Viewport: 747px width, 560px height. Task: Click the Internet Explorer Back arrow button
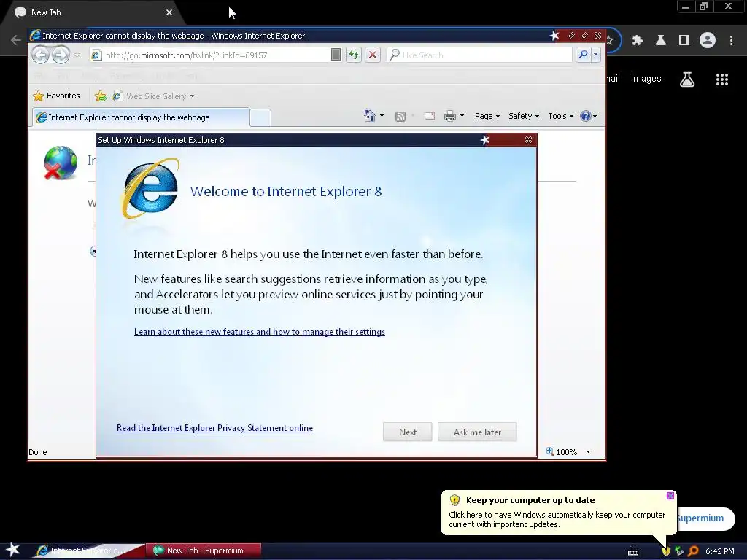point(41,55)
